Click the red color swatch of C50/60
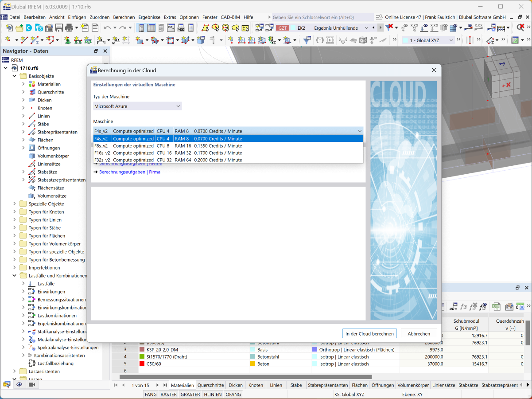This screenshot has width=532, height=399. tap(142, 364)
